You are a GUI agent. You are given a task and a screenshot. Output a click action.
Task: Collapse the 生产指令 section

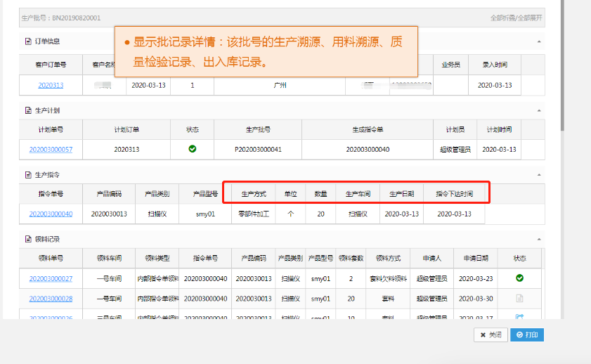point(539,175)
